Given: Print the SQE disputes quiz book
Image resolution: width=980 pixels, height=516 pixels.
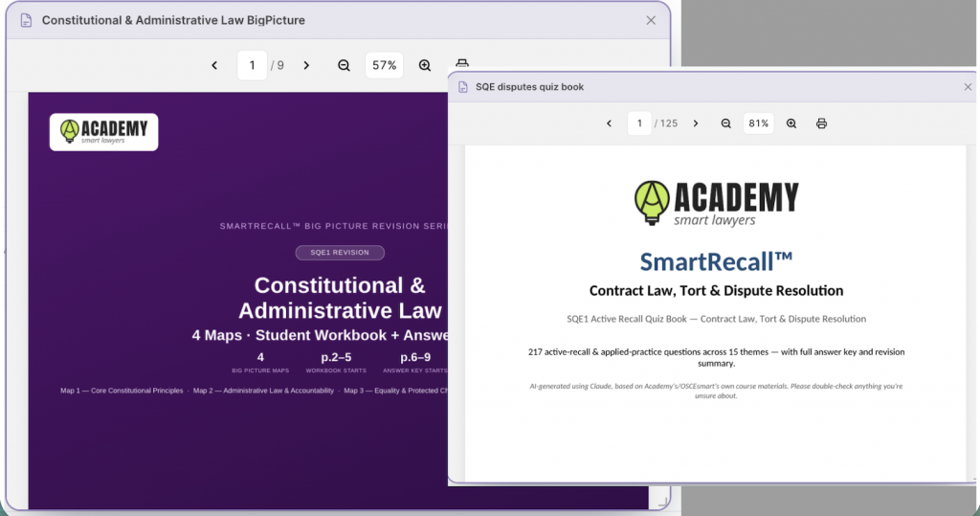Looking at the screenshot, I should pos(821,123).
